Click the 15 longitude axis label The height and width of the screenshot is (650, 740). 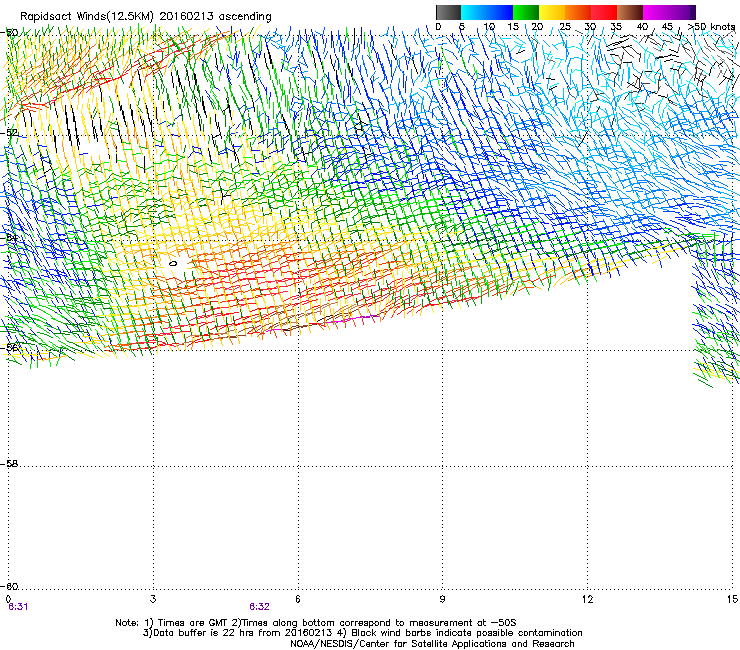pyautogui.click(x=732, y=599)
